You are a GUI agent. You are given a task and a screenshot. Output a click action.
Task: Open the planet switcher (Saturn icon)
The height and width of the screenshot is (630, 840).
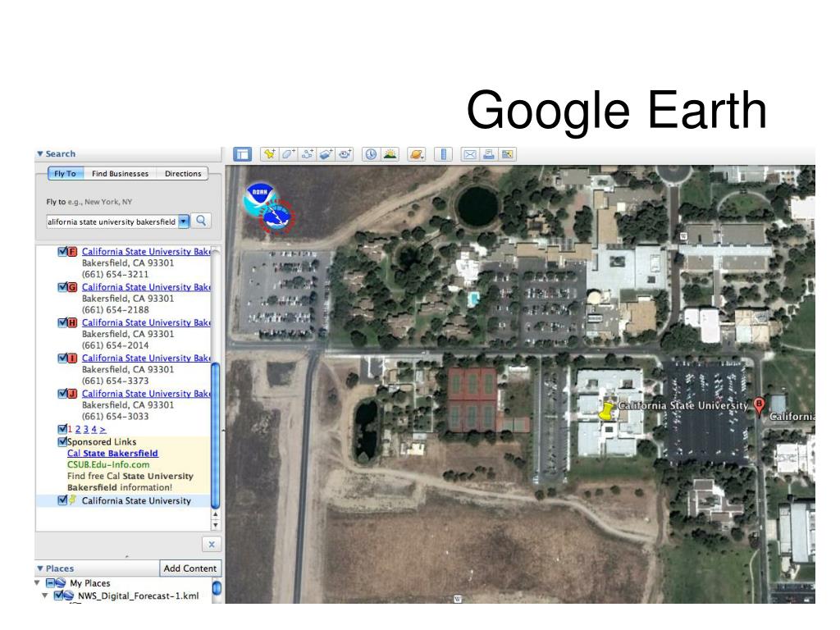click(416, 154)
